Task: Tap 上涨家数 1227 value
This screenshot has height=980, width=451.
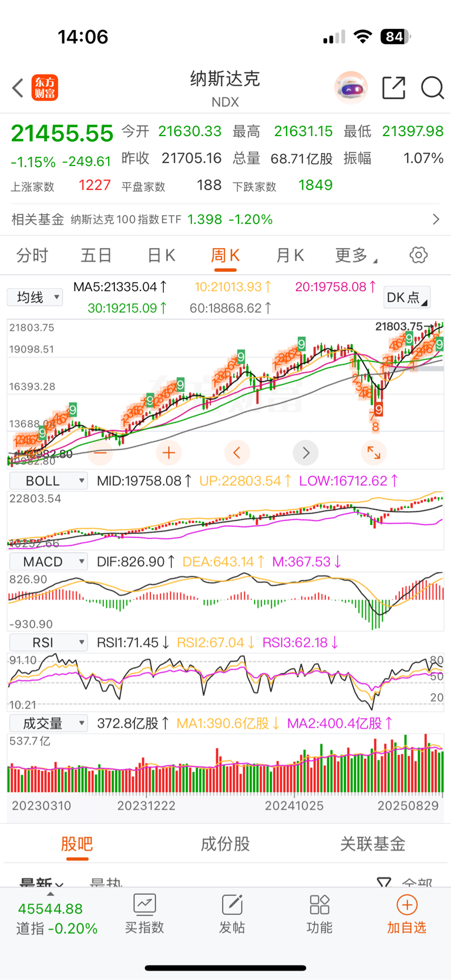Action: (x=95, y=185)
